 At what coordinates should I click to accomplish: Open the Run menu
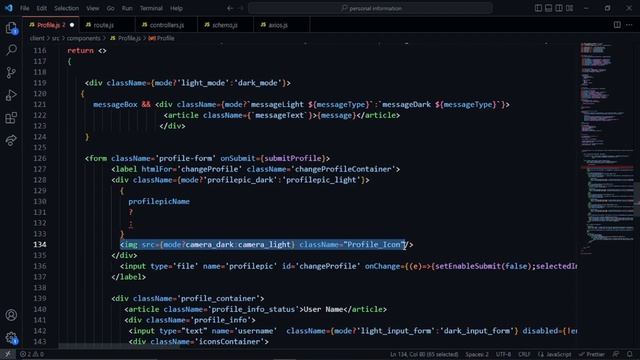[x=127, y=8]
